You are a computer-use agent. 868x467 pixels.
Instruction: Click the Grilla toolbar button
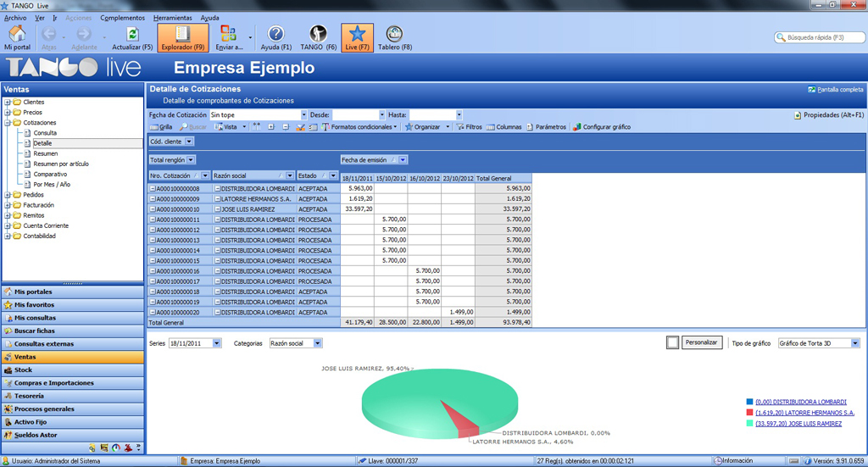coord(161,127)
